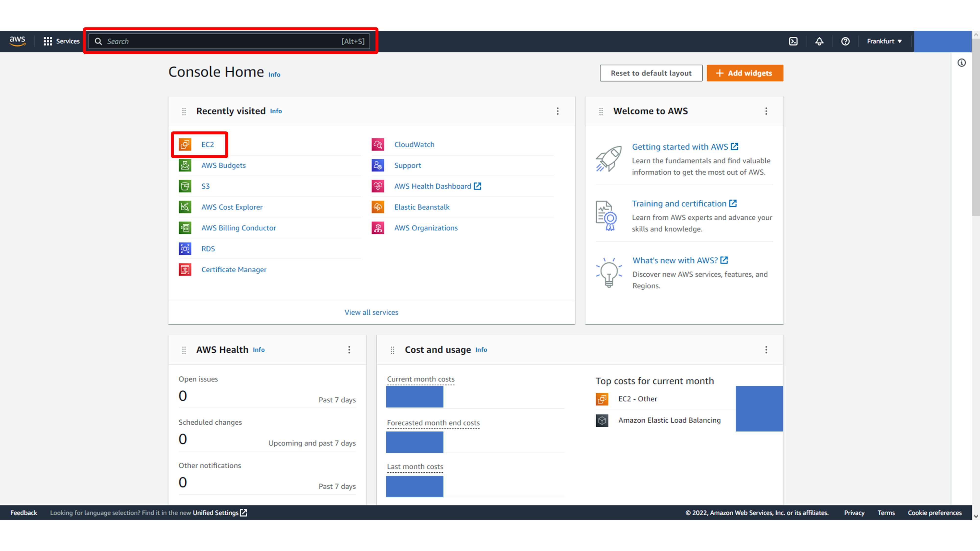This screenshot has width=980, height=551.
Task: Focus the top Search field
Action: click(229, 41)
